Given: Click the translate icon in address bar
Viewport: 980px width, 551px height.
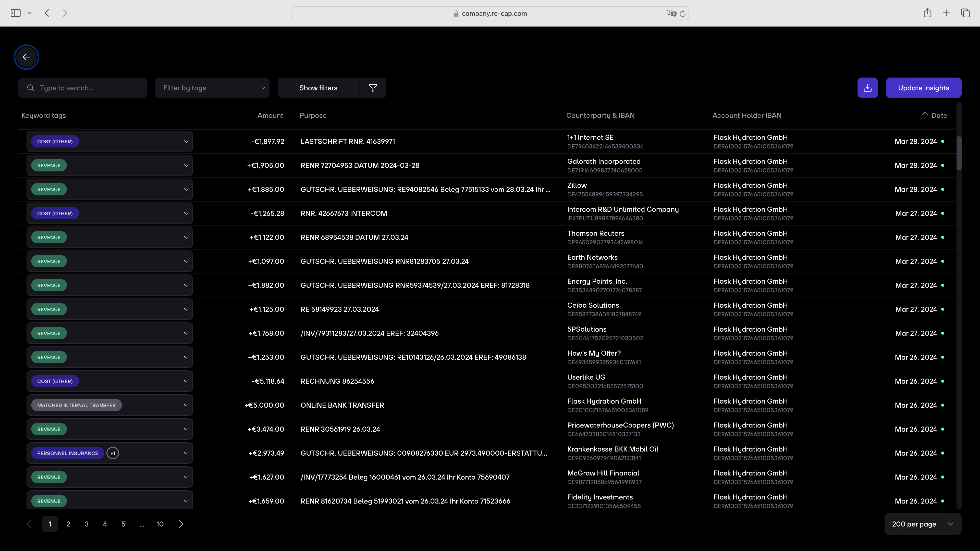Looking at the screenshot, I should 671,13.
